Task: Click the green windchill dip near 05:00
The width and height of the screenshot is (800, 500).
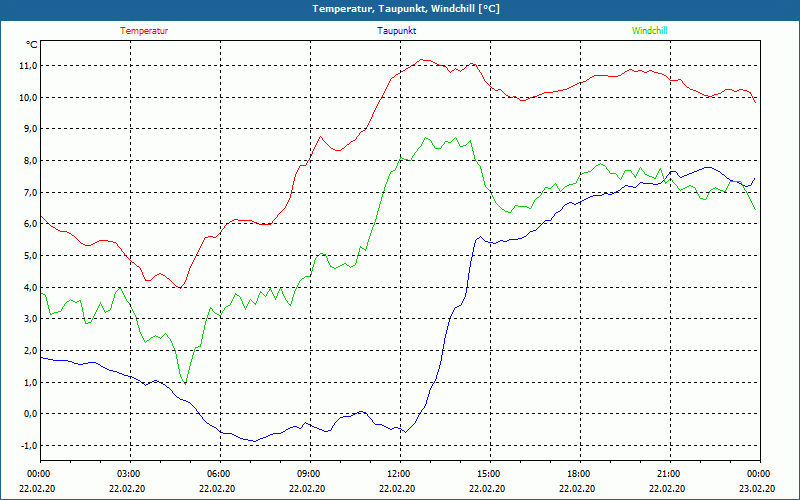Action: pos(186,383)
